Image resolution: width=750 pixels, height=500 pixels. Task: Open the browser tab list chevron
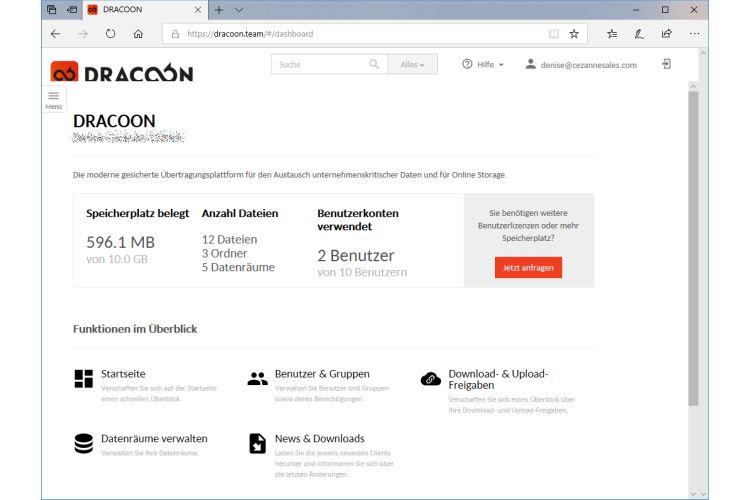239,9
